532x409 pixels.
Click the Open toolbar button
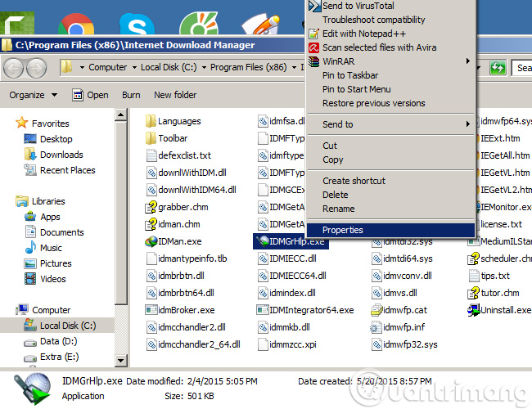(90, 95)
